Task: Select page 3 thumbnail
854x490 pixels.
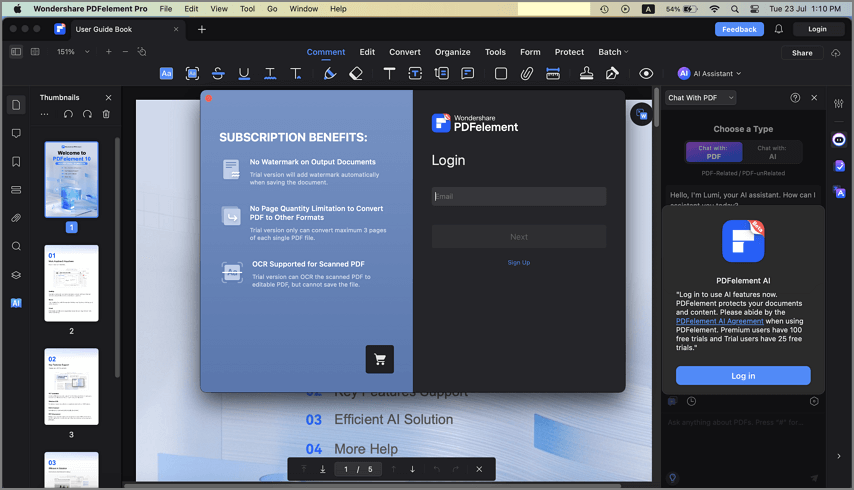Action: click(71, 387)
